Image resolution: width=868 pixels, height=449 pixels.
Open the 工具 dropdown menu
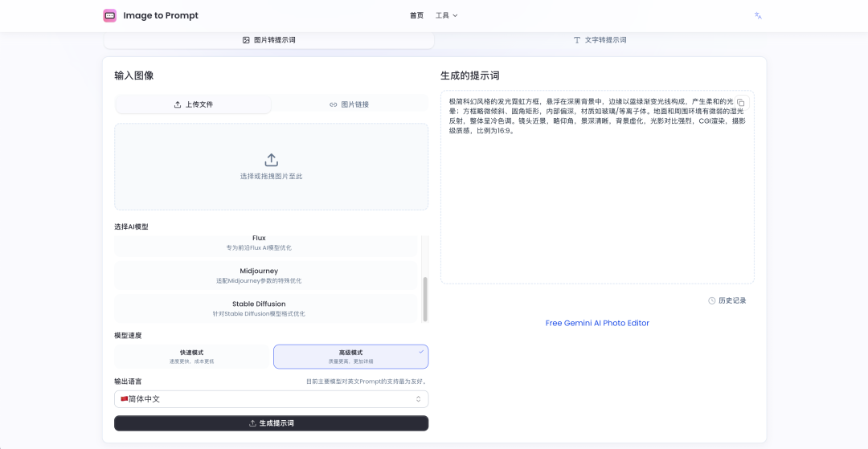tap(446, 15)
